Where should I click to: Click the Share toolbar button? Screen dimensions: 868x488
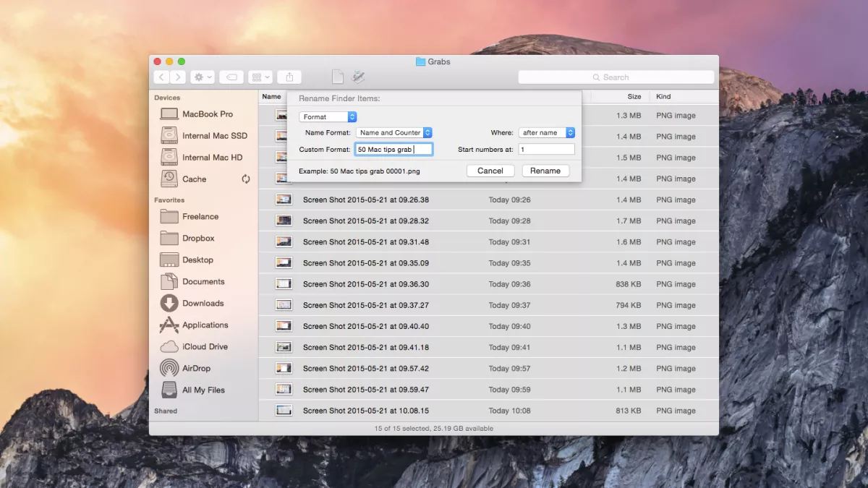click(289, 77)
